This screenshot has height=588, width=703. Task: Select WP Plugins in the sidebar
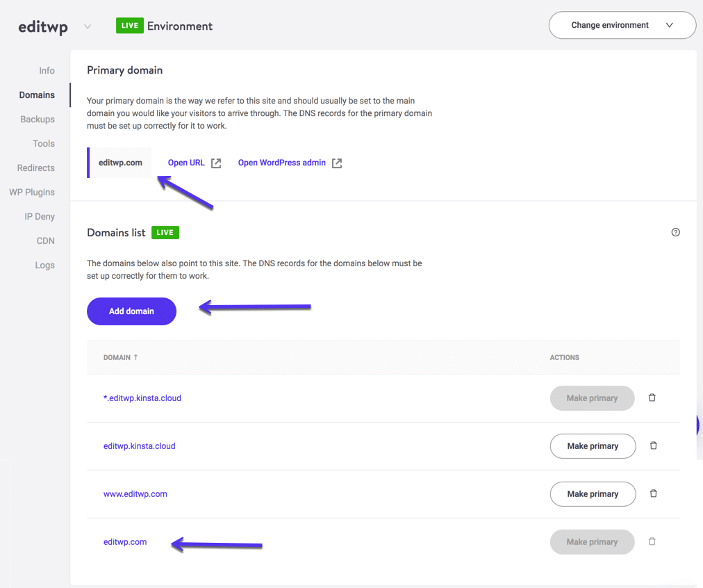31,192
